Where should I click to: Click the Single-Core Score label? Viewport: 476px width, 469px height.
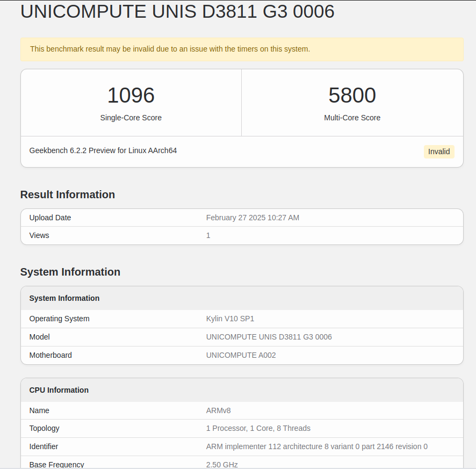[x=131, y=118]
